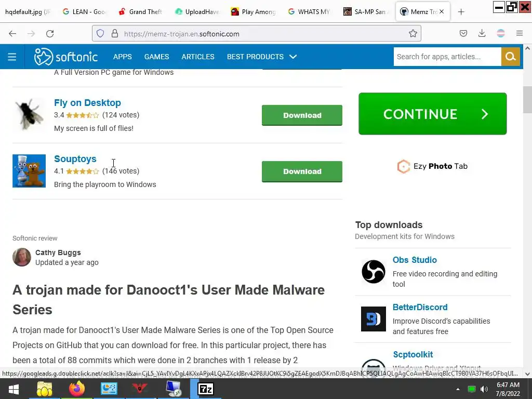Viewport: 532px width, 399px height.
Task: Click the Cathy Buggs author name
Action: tap(58, 252)
